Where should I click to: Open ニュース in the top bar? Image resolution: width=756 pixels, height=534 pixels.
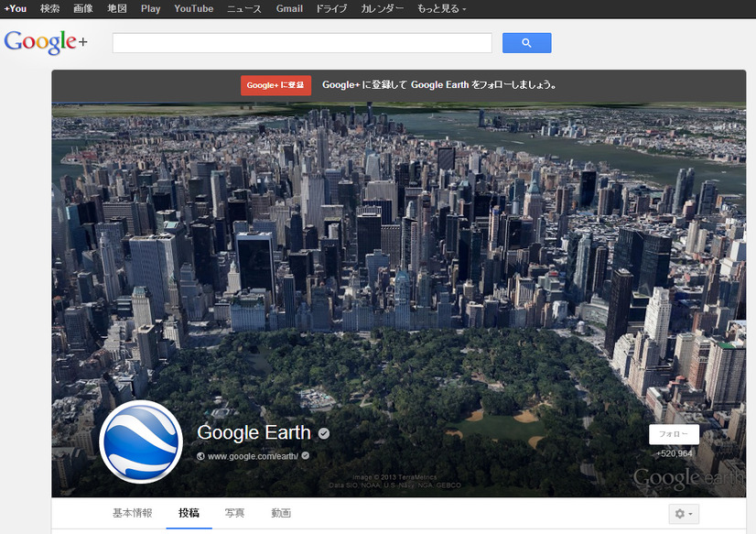(244, 8)
